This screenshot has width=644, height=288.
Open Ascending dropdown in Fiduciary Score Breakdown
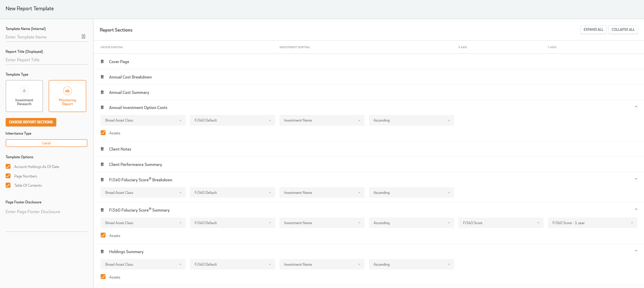(x=411, y=193)
